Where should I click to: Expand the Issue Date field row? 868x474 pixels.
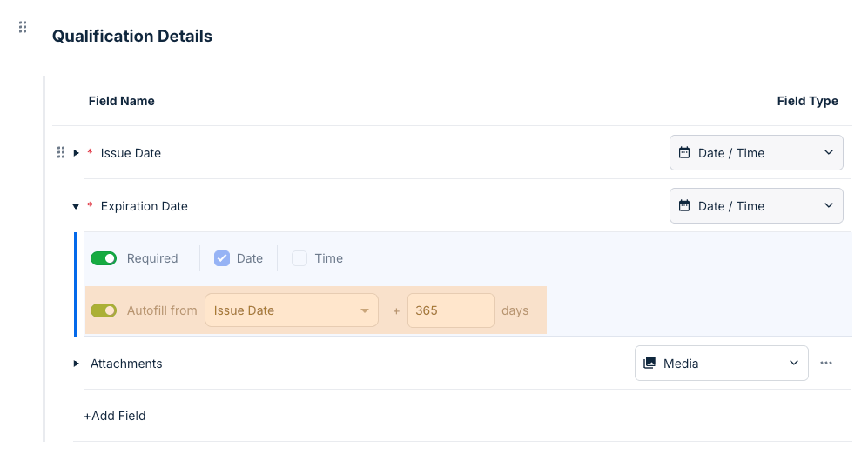(x=77, y=153)
